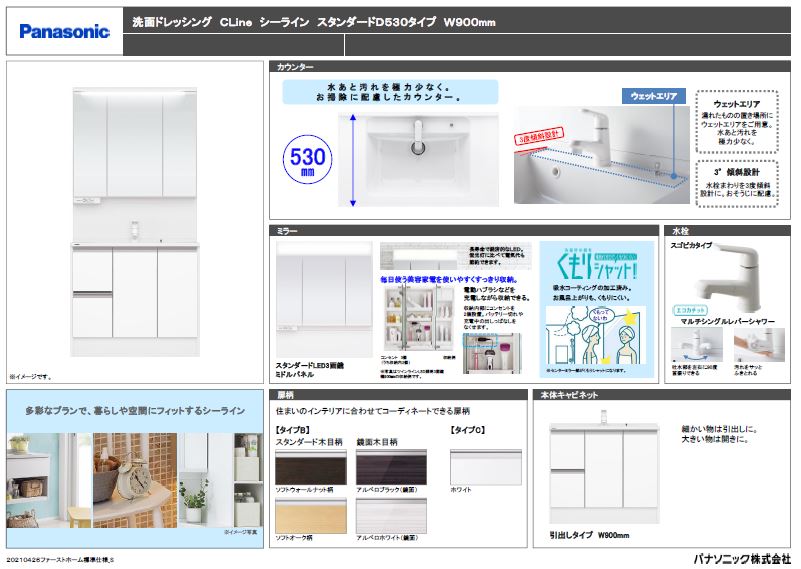The width and height of the screenshot is (801, 569).
Task: Click the footer パナソニック株式会社
Action: (742, 559)
